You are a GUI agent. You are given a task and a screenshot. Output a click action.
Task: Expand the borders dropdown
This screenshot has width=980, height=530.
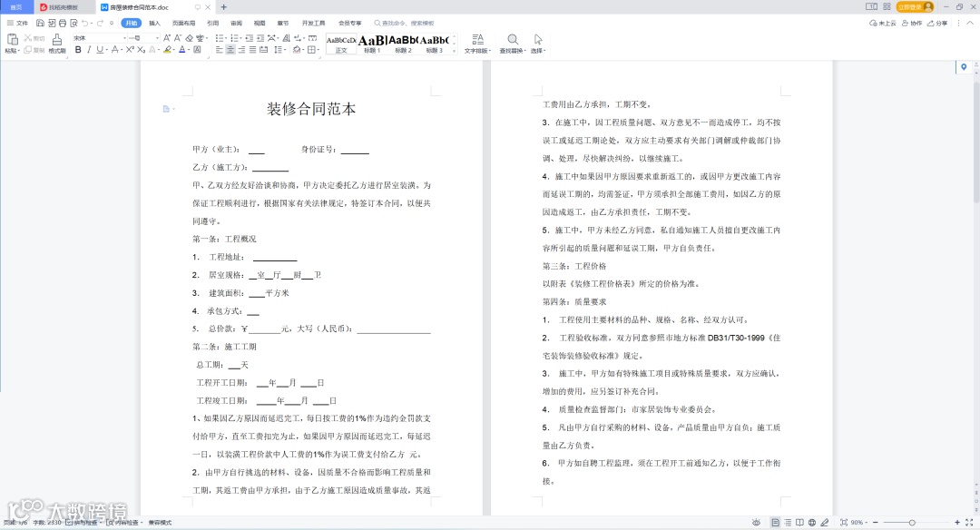click(318, 49)
